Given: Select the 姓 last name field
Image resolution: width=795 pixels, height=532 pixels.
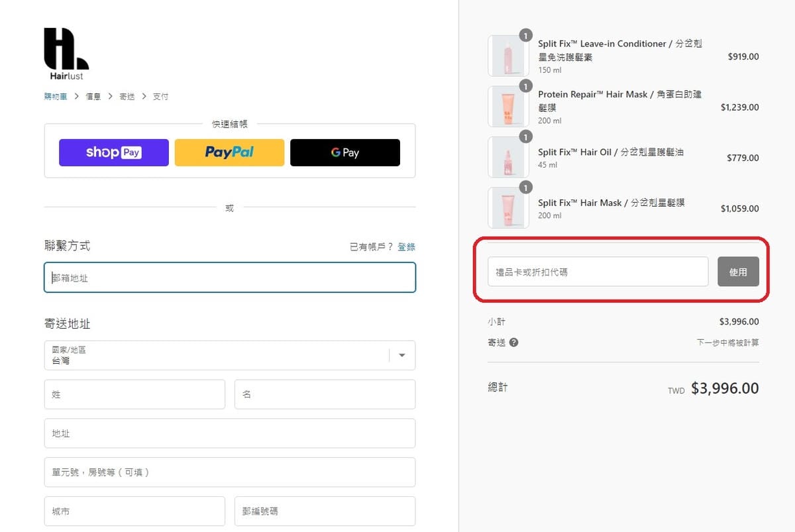Looking at the screenshot, I should (134, 394).
